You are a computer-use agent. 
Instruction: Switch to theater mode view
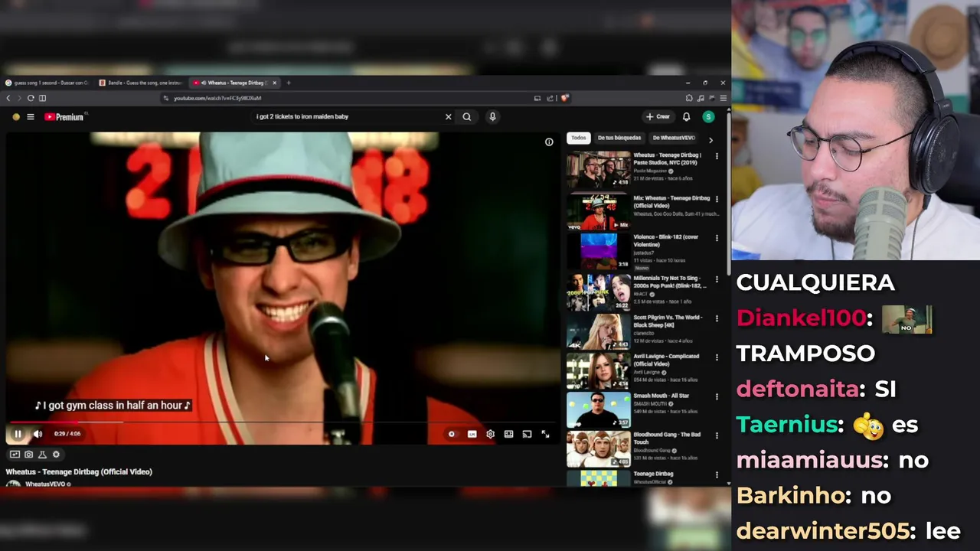[x=508, y=434]
